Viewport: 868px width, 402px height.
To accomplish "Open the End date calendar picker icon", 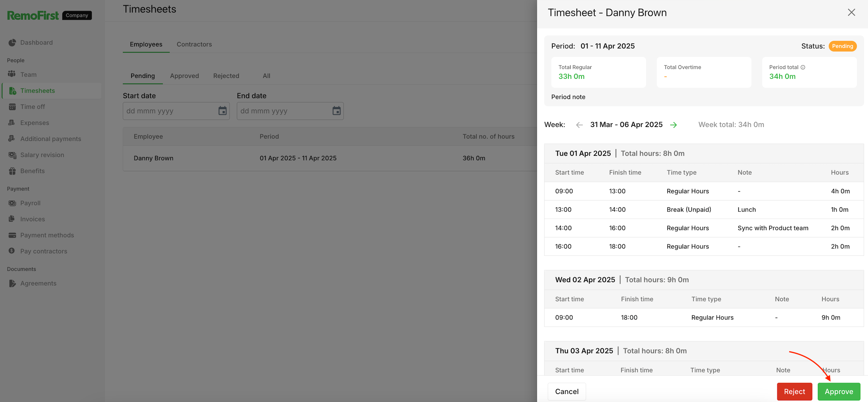I will click(336, 111).
